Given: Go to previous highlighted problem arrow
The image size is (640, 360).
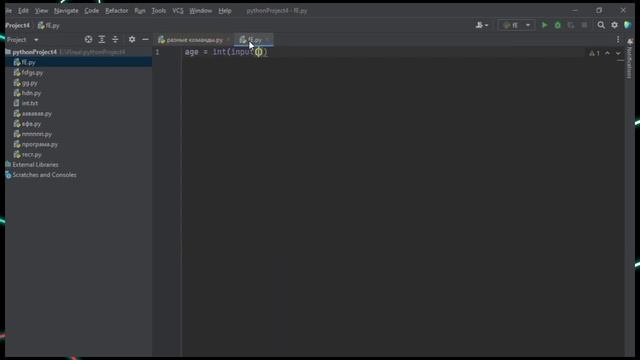Looking at the screenshot, I should tap(607, 53).
